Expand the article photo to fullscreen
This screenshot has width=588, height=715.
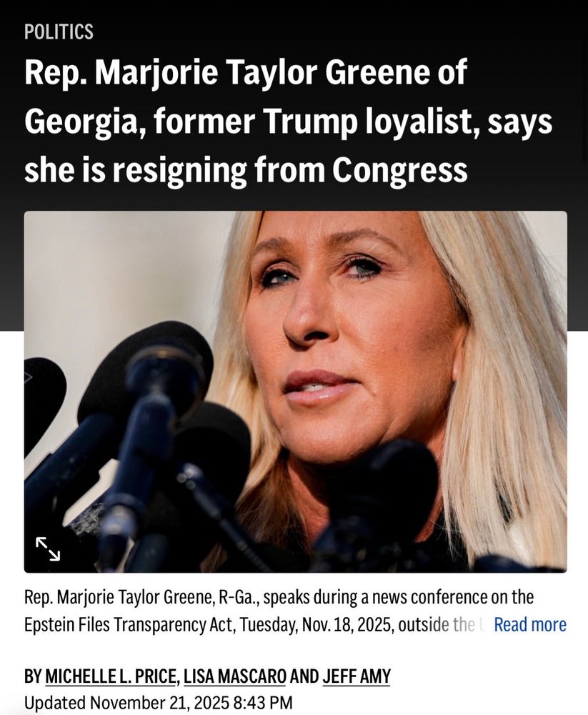click(48, 549)
